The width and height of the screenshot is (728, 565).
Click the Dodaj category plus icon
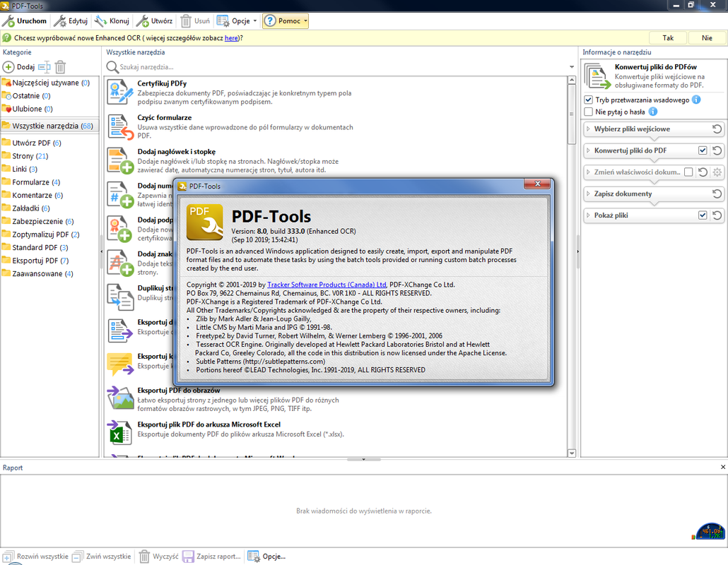point(8,67)
